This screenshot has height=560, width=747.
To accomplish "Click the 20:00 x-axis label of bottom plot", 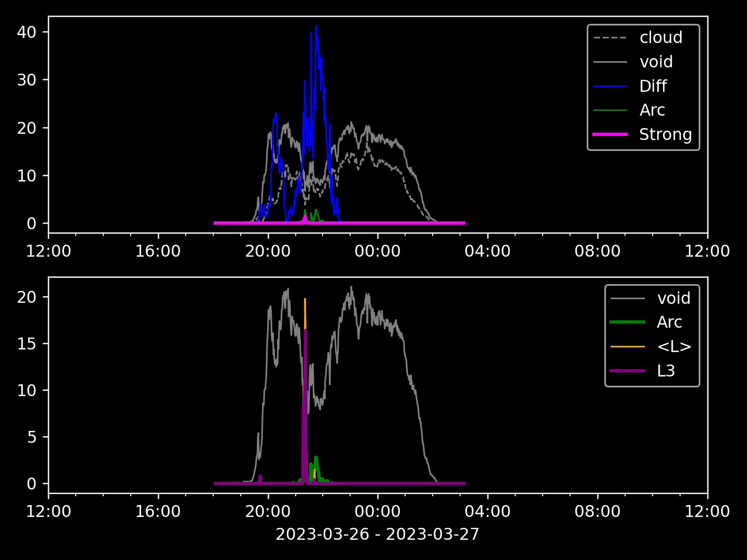I will (268, 512).
